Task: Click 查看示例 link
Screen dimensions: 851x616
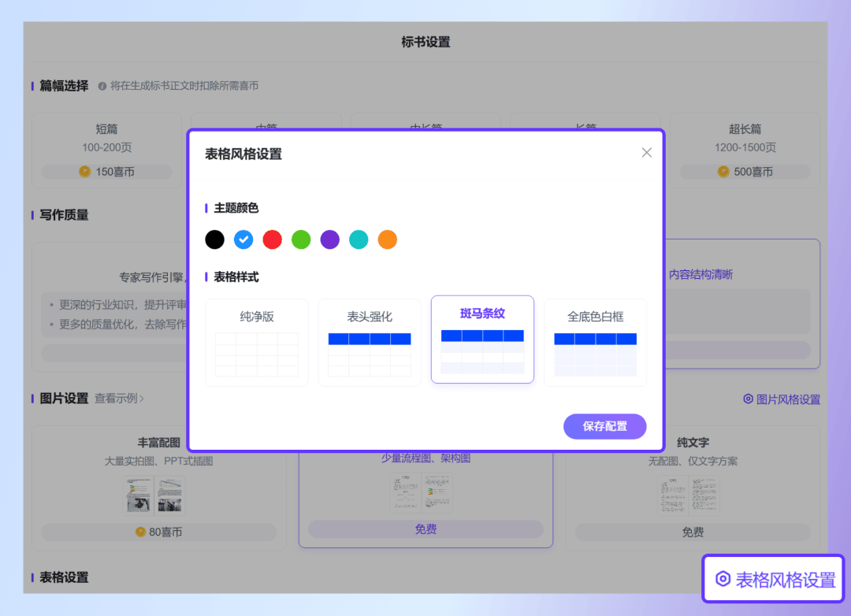Action: click(x=119, y=399)
